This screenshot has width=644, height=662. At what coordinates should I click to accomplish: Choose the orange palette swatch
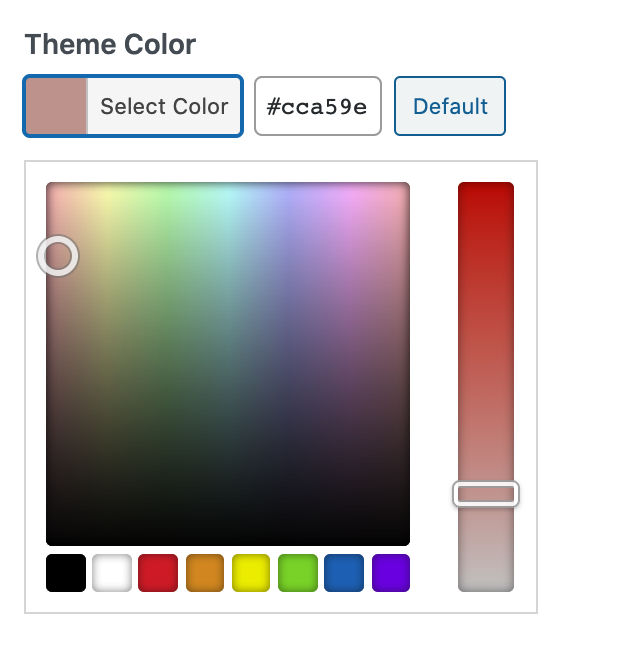[205, 573]
